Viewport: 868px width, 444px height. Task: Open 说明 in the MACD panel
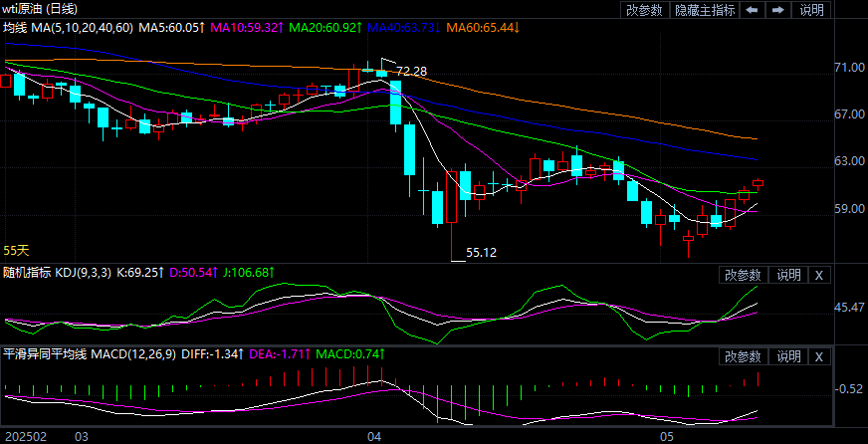[788, 356]
